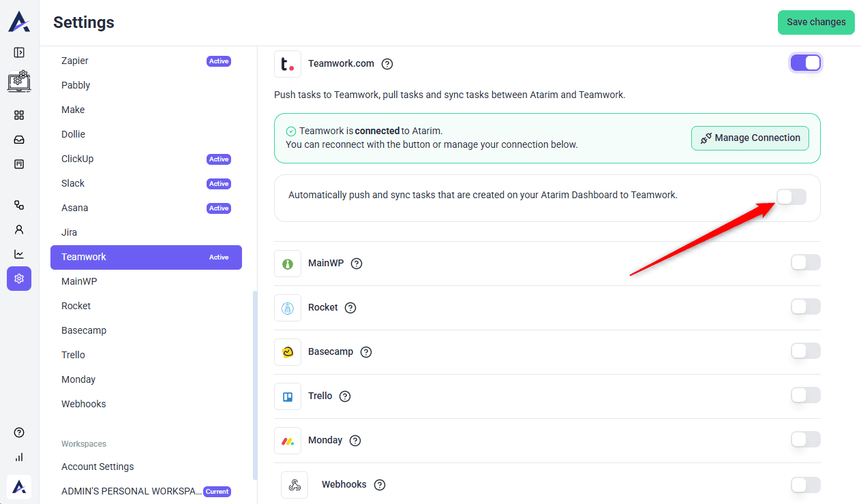Click the Settings page title
The width and height of the screenshot is (861, 504).
[84, 22]
